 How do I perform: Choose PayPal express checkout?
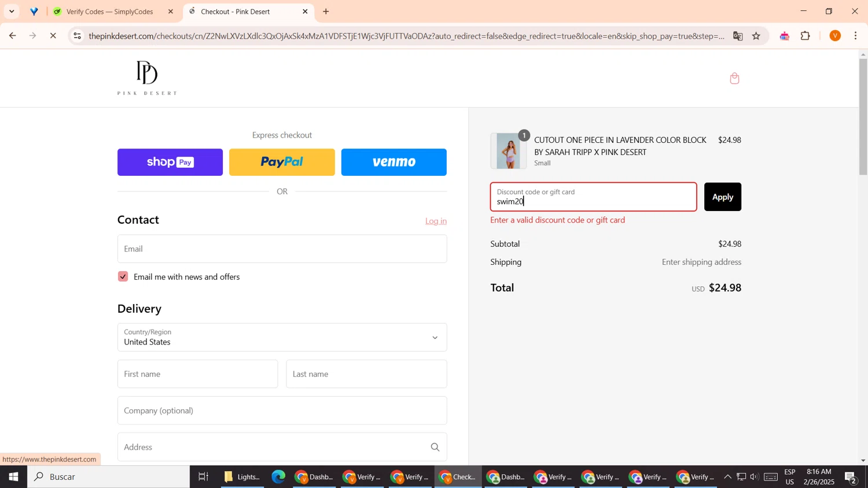coord(282,162)
